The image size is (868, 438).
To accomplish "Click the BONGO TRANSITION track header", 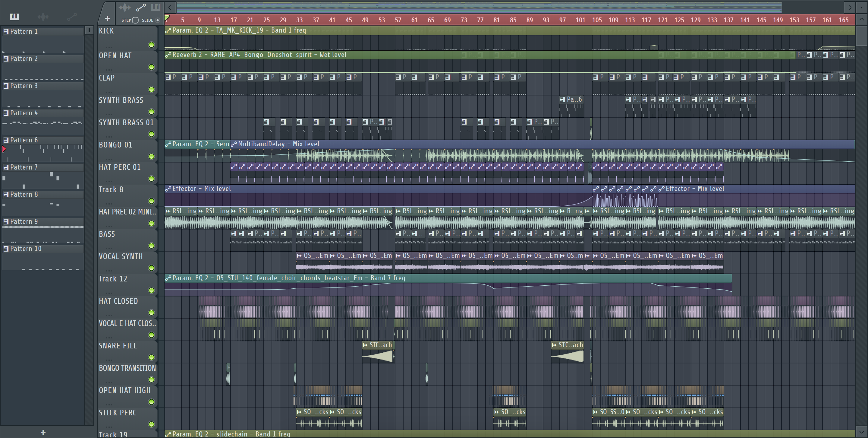I will 127,374.
